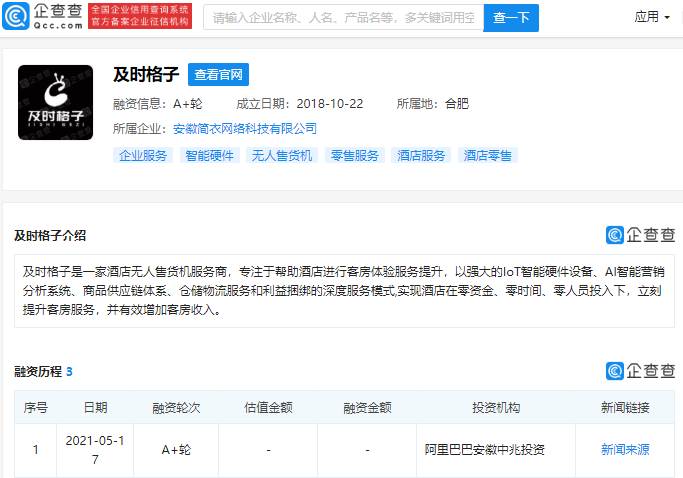The image size is (683, 478).
Task: Click the 新闻链接 column header
Action: tap(625, 408)
